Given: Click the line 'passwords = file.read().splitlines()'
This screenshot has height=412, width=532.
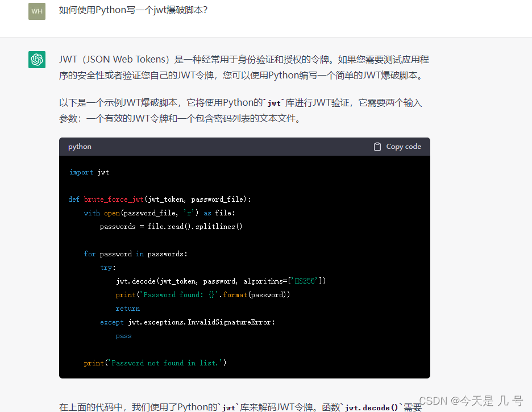Looking at the screenshot, I should click(171, 227).
